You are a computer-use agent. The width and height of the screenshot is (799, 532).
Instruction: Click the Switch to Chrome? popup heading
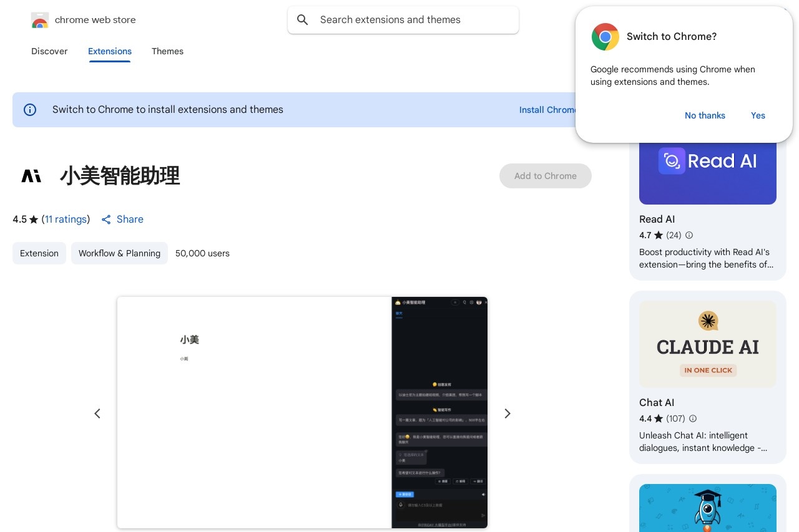[x=672, y=37]
